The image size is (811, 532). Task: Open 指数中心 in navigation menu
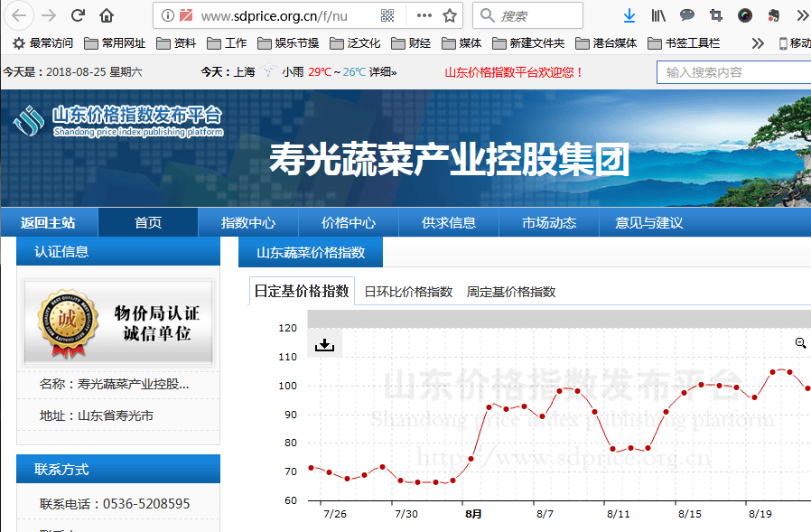tap(248, 223)
